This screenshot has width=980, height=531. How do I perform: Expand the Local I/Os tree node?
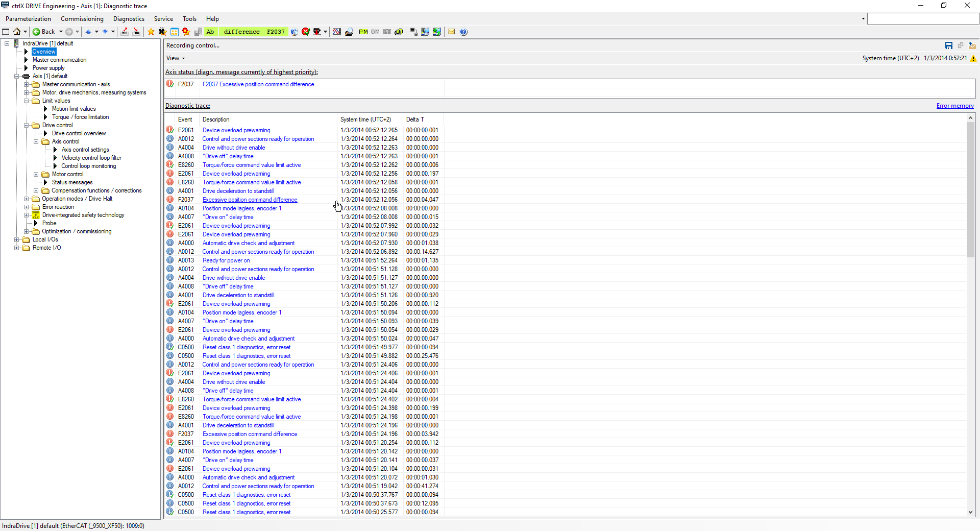(x=17, y=239)
